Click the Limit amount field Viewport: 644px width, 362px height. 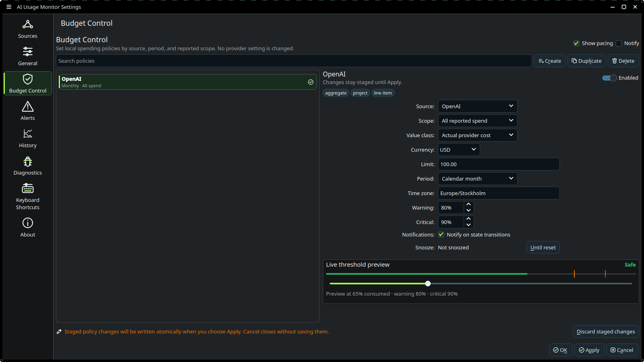click(499, 164)
